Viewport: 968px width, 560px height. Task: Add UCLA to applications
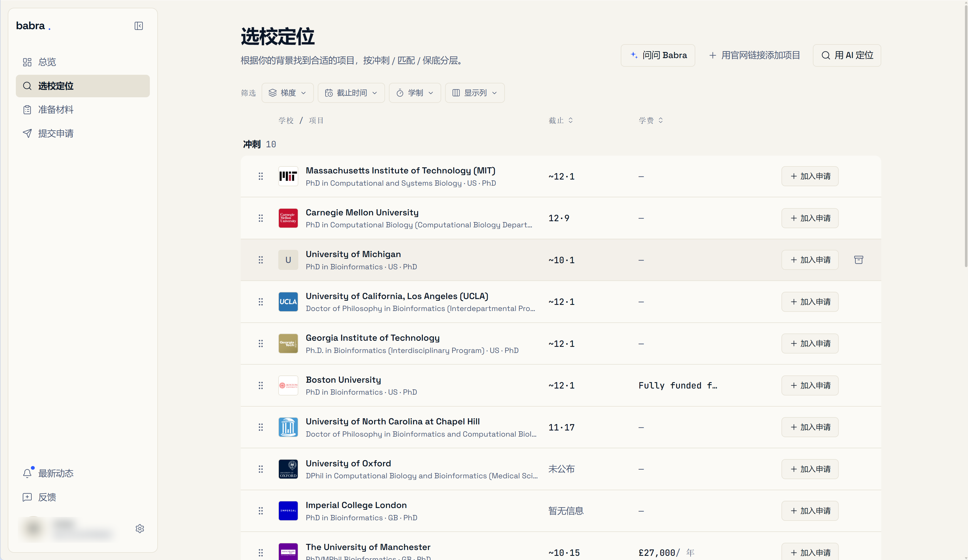pos(810,302)
